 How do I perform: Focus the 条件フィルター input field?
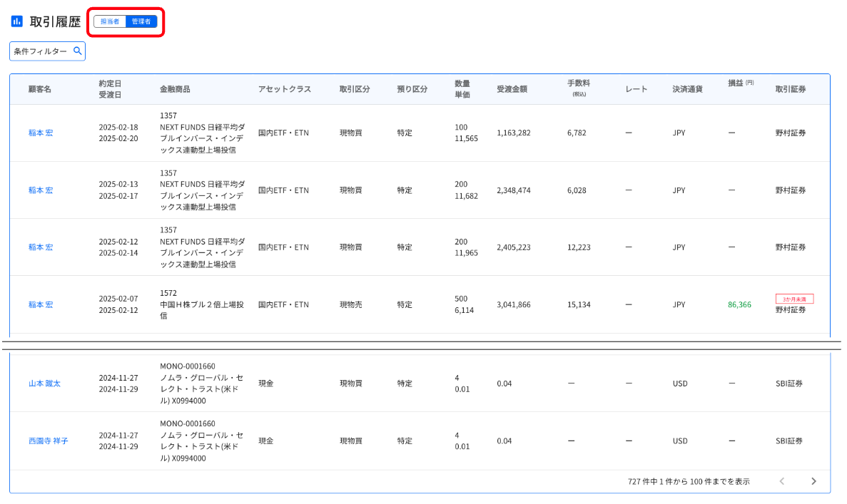point(48,51)
